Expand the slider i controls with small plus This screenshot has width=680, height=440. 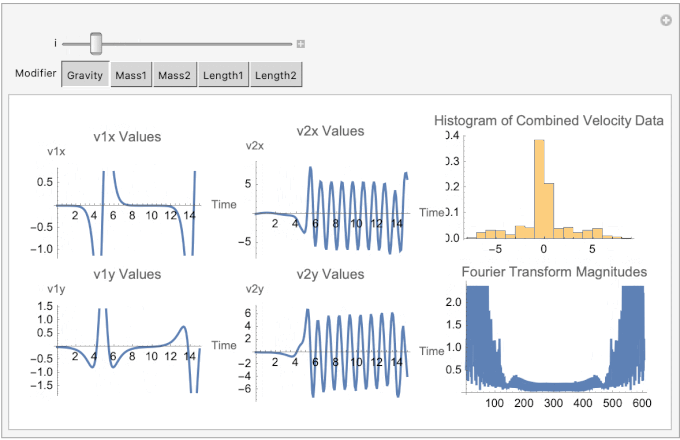(300, 44)
